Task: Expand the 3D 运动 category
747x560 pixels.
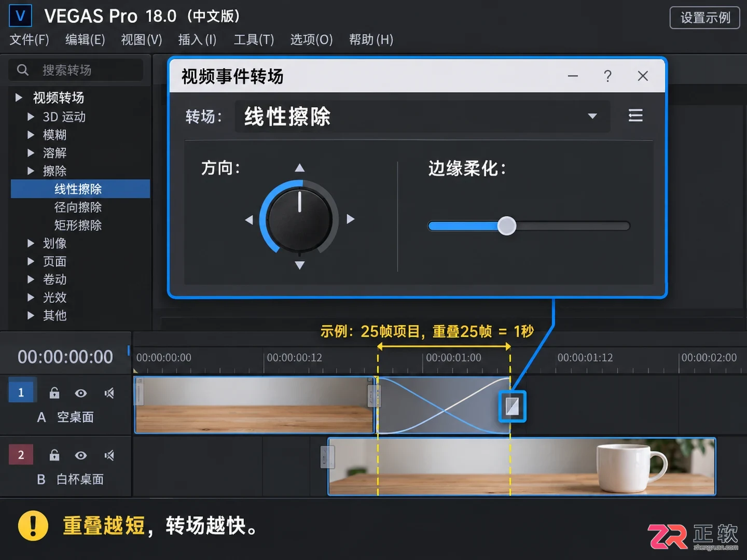Action: click(x=31, y=117)
